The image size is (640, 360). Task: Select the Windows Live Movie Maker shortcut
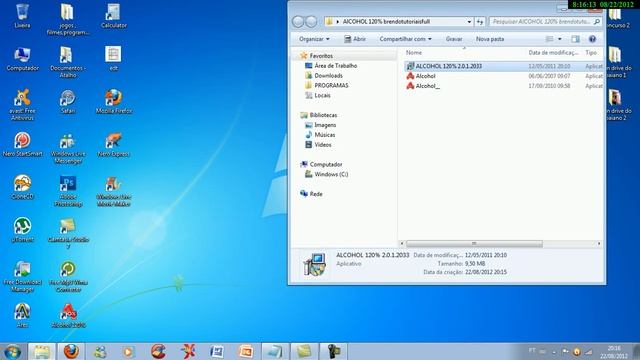114,191
